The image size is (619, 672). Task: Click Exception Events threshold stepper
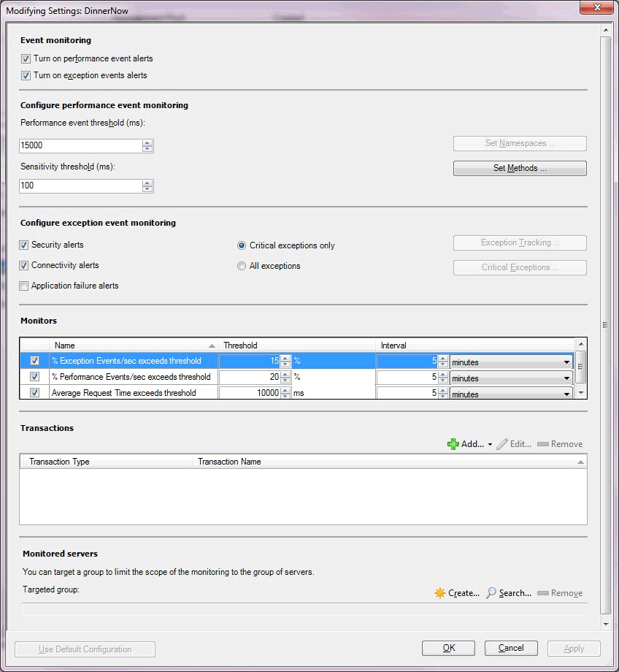coord(285,362)
